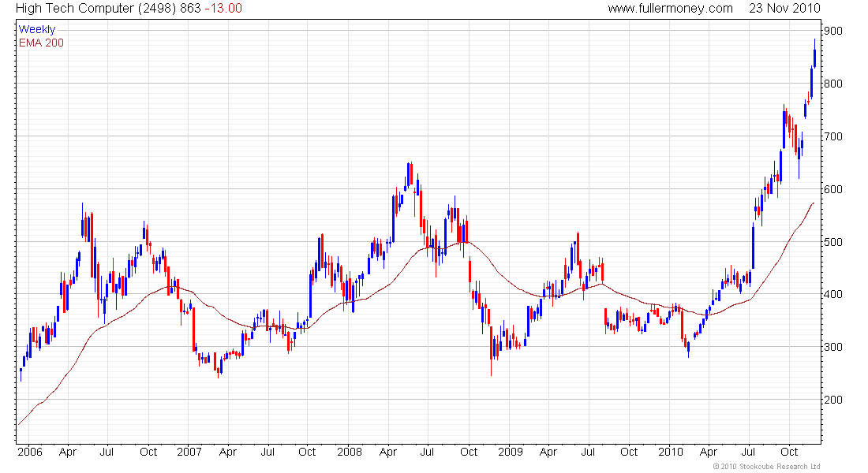Click the '2006' year label on time axis
The height and width of the screenshot is (473, 868).
[30, 452]
